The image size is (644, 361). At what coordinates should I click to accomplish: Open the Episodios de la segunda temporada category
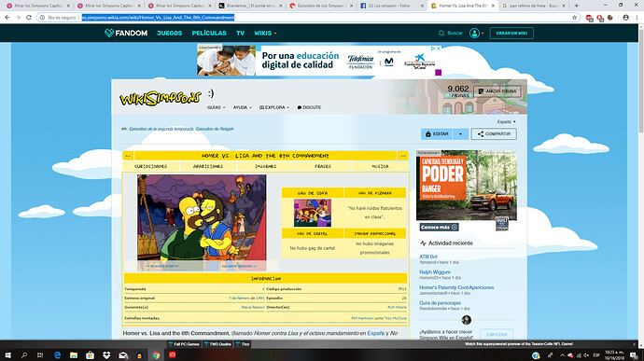coord(161,129)
